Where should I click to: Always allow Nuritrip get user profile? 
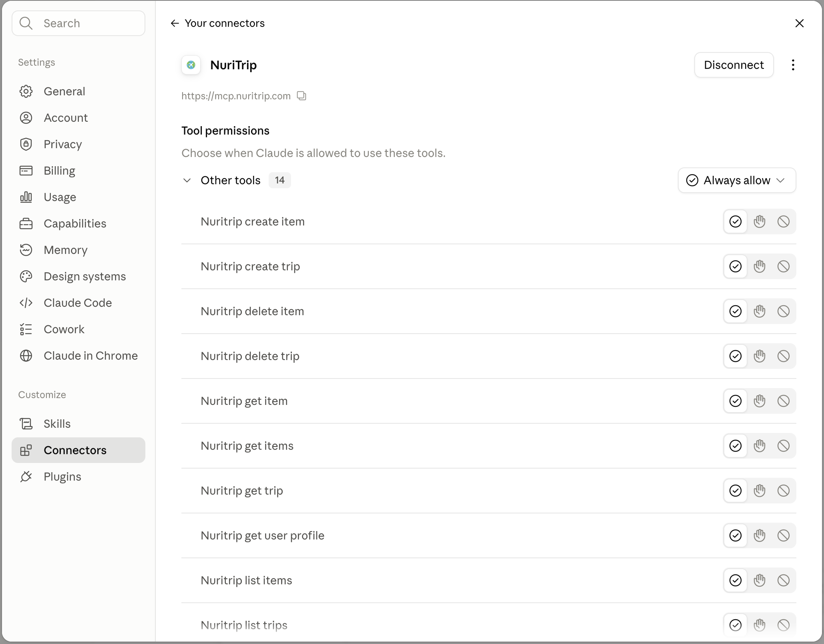pyautogui.click(x=735, y=535)
